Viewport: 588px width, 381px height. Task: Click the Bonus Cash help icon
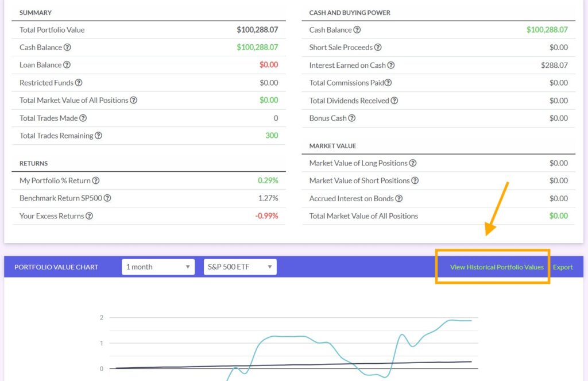[x=352, y=118]
